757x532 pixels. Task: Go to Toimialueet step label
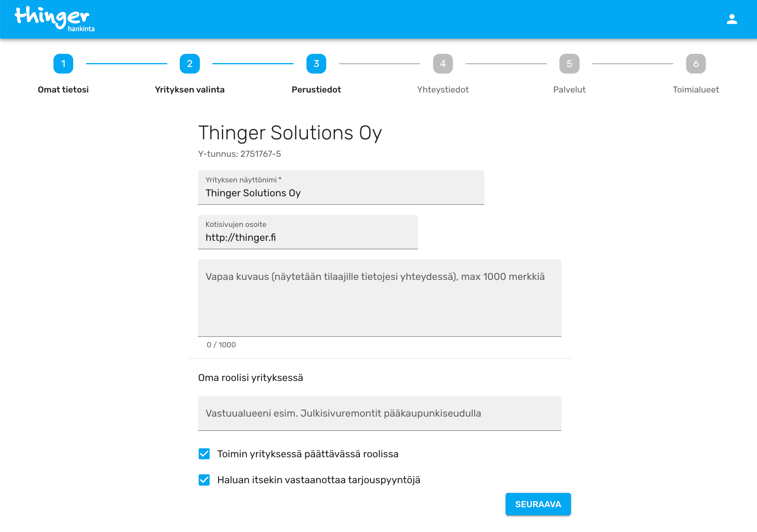[x=696, y=89]
